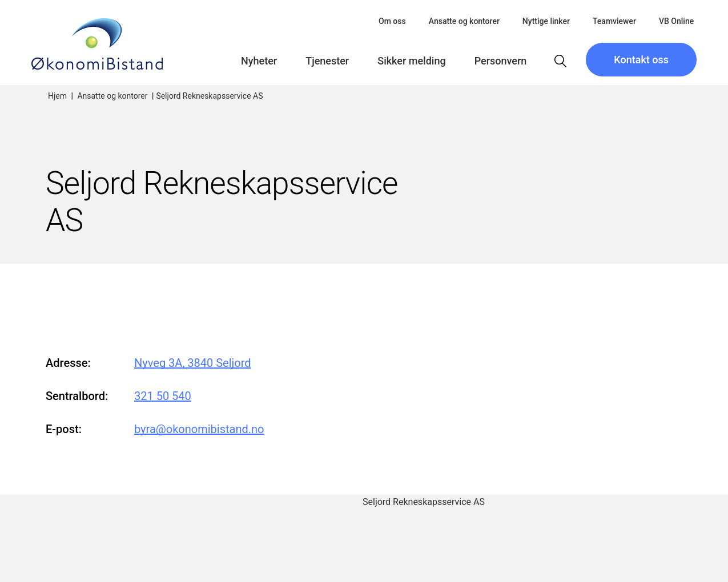Open the address link Nyveg 3A, 3840 Seljord
This screenshot has height=582, width=728.
tap(192, 363)
